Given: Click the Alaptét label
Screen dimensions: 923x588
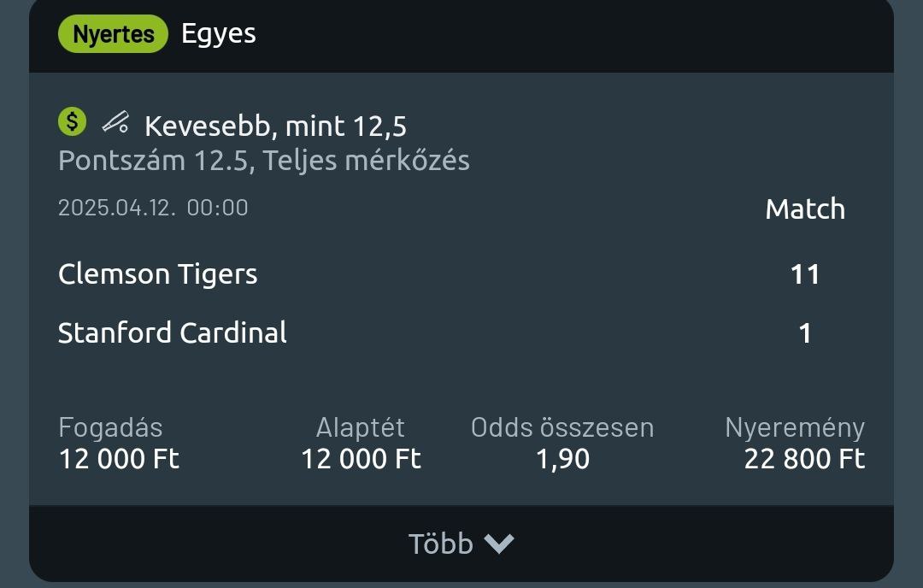Looking at the screenshot, I should (x=360, y=427).
